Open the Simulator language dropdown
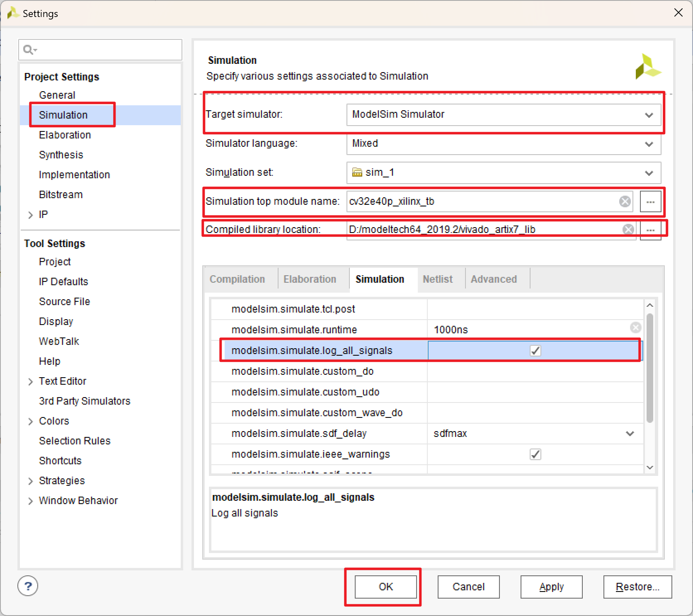Viewport: 693px width, 616px height. 649,144
